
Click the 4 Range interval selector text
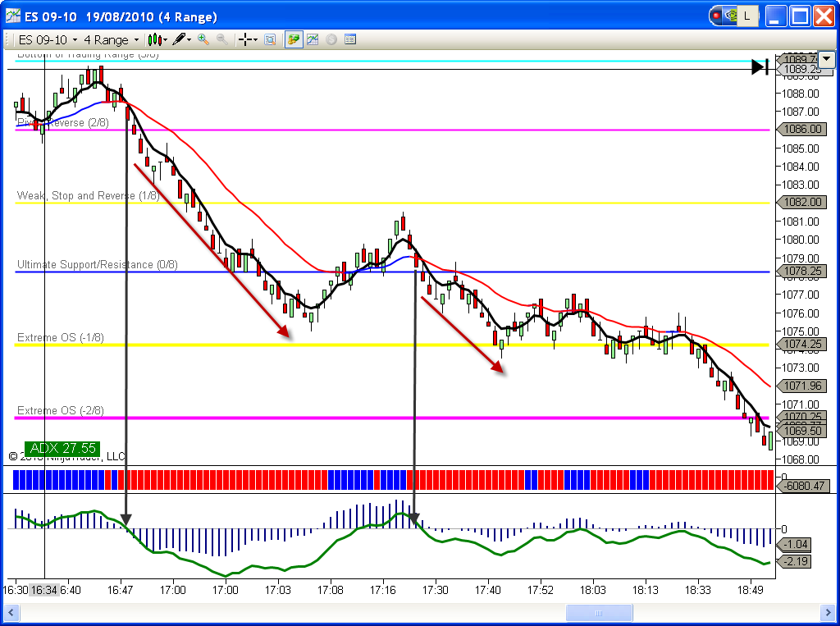[x=106, y=40]
